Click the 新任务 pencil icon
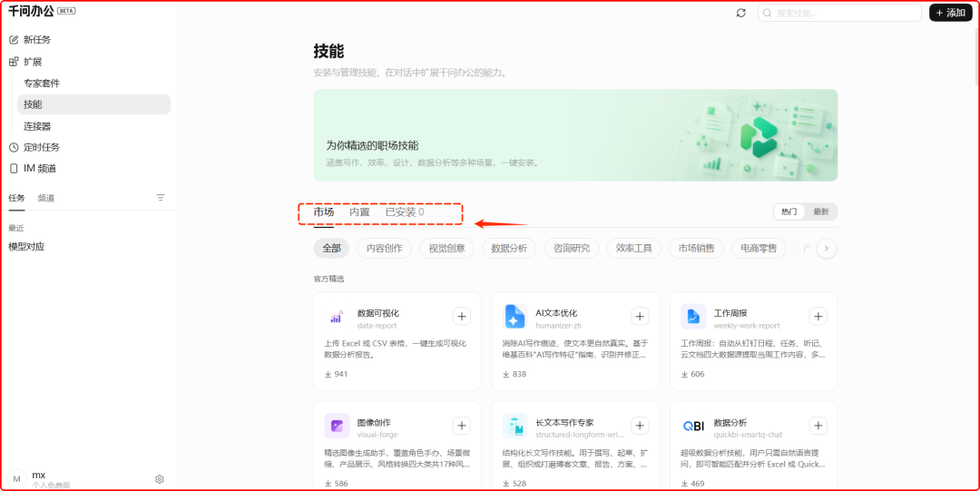Screen dimensions: 980x491 (14, 40)
